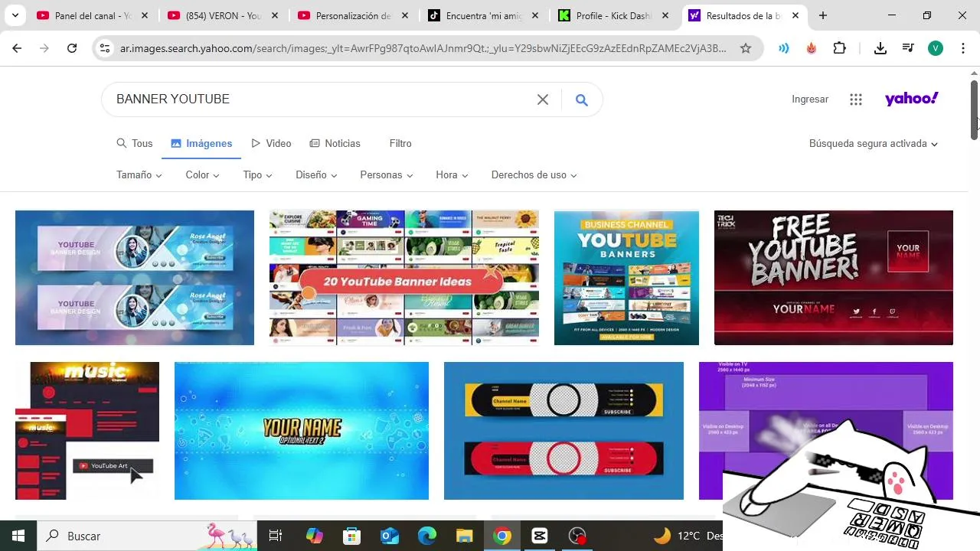The width and height of the screenshot is (980, 551).
Task: Open site information icon in address bar
Action: point(106,48)
